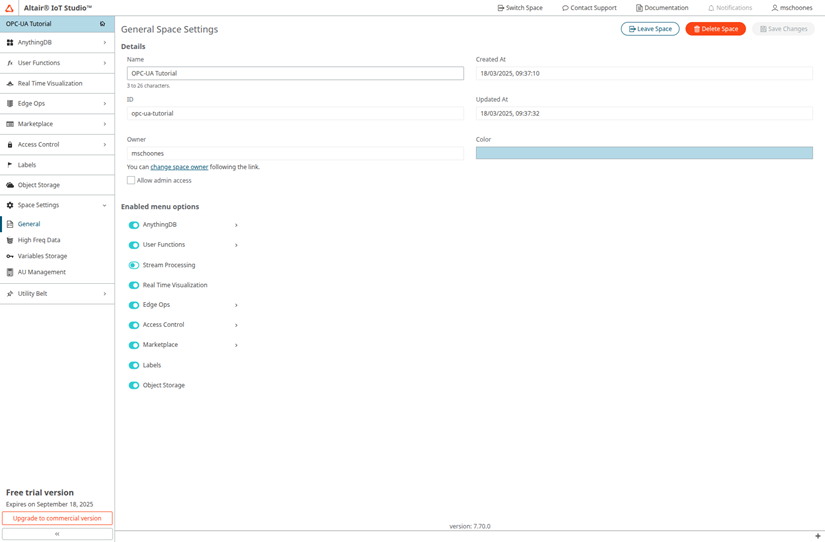Click the User Functions fx icon
The image size is (825, 542).
point(9,63)
